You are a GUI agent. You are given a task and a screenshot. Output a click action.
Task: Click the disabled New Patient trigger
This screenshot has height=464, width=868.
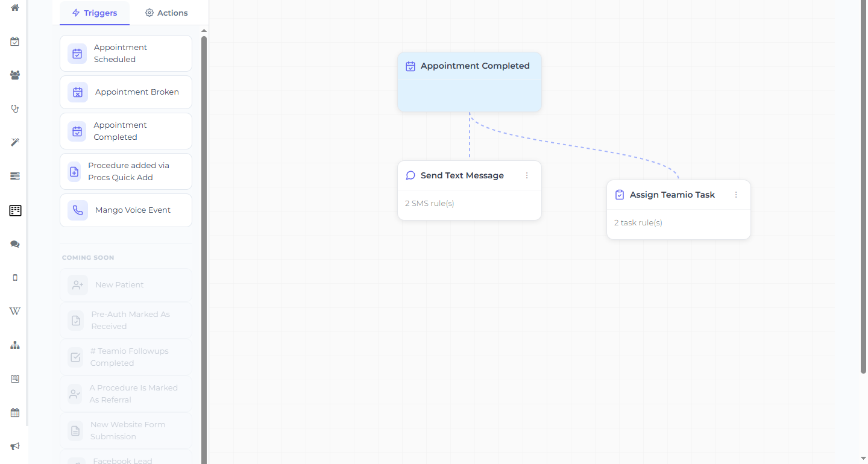pos(126,285)
